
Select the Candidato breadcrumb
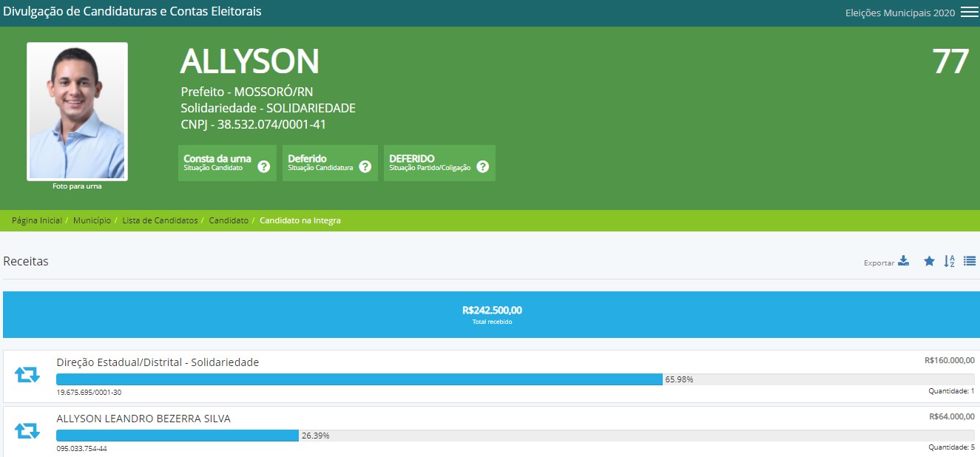pyautogui.click(x=229, y=220)
